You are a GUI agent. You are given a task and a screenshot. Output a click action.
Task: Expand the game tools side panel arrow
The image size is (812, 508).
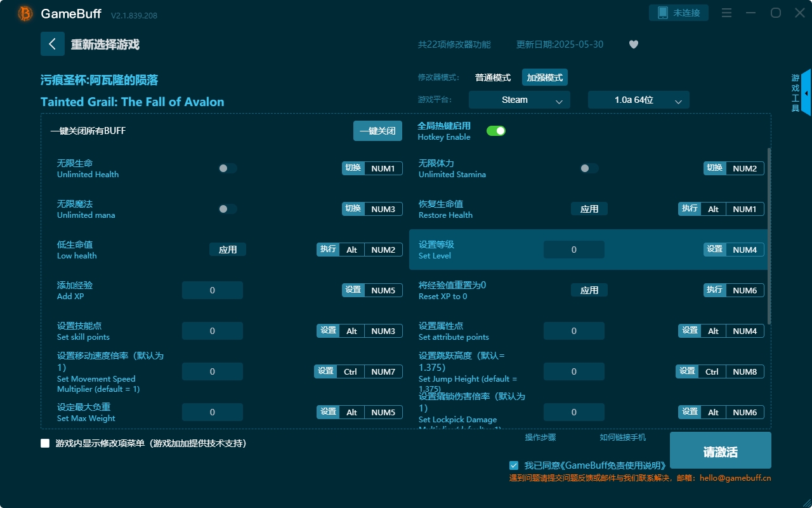click(806, 93)
